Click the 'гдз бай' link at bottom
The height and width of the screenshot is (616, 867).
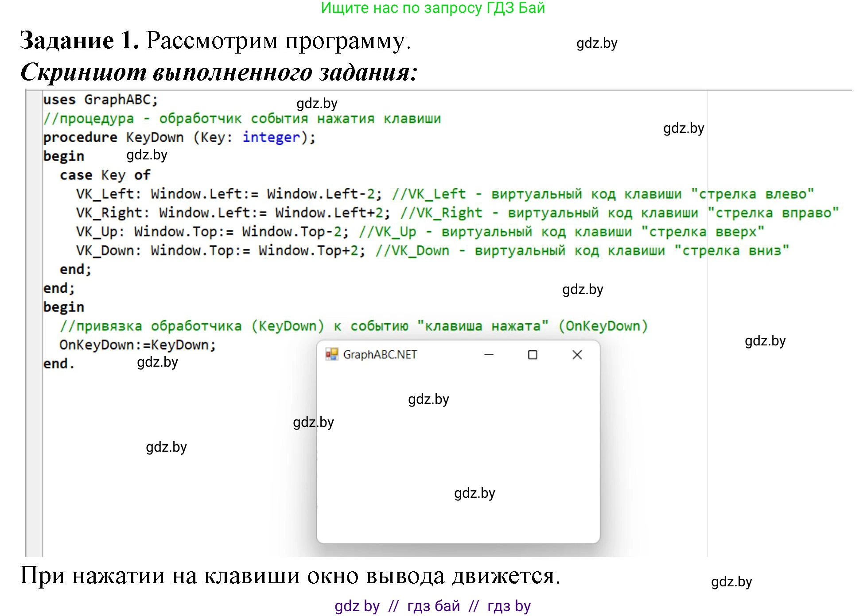(x=433, y=606)
